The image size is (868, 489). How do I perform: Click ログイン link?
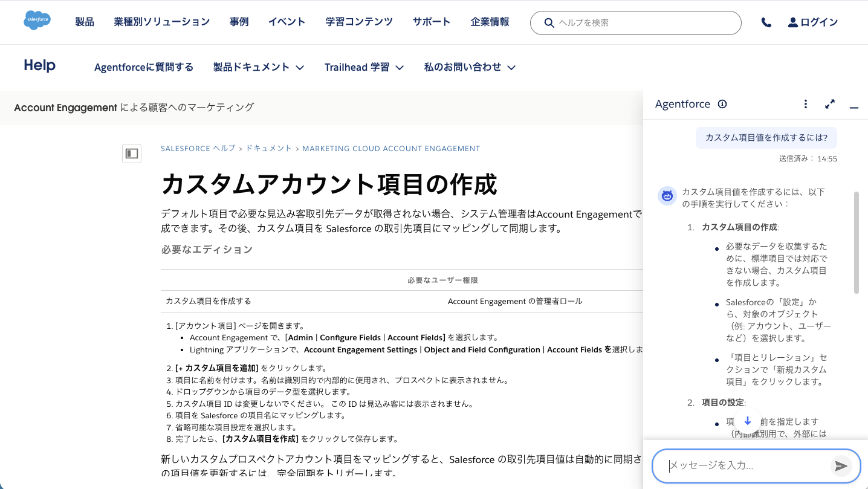click(819, 22)
